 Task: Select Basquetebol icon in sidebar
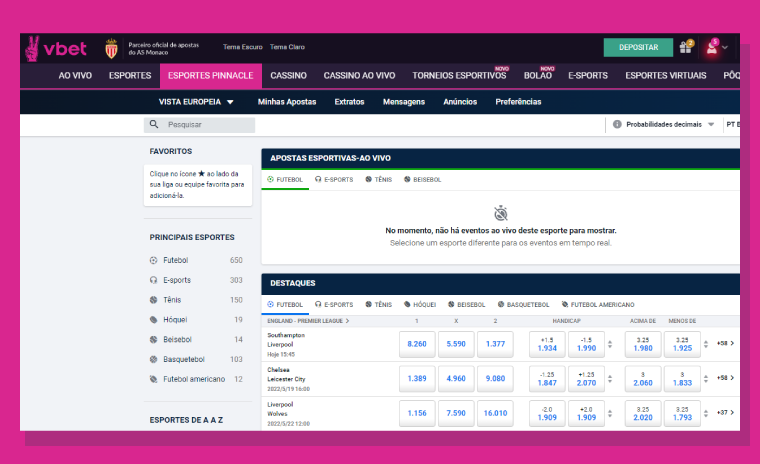coord(154,360)
